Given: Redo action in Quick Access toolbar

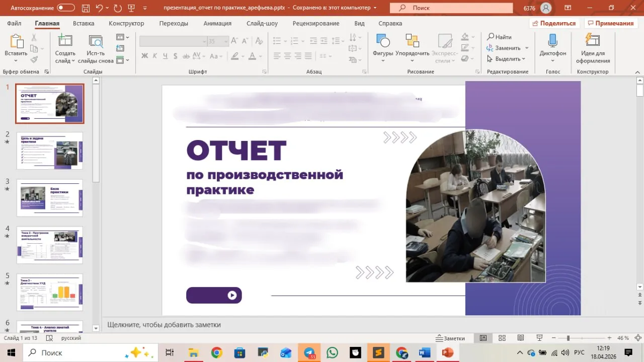Looking at the screenshot, I should pyautogui.click(x=118, y=8).
